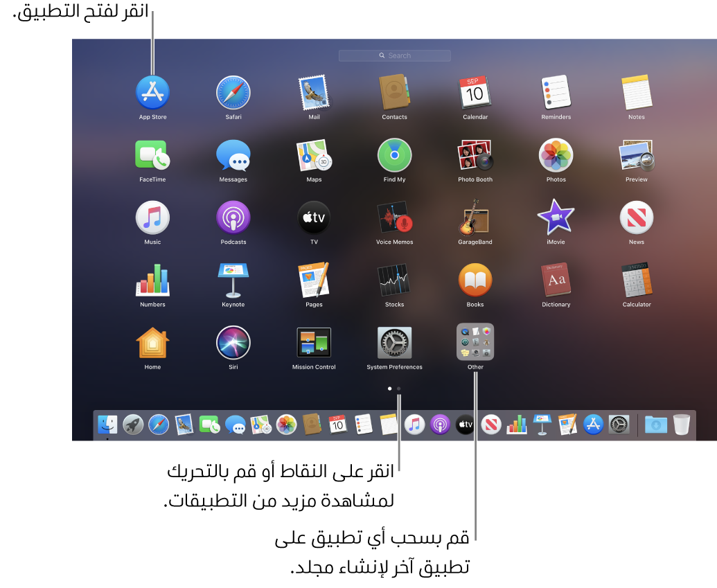The height and width of the screenshot is (588, 717).
Task: Launch Numbers from the Launchpad grid
Action: tap(152, 280)
